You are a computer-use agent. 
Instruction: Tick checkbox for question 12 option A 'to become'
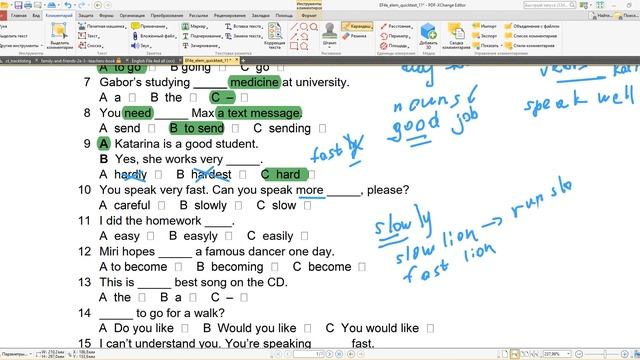(178, 267)
